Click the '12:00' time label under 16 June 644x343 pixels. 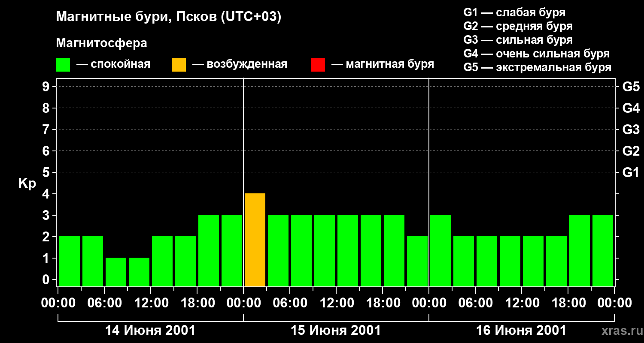[522, 303]
